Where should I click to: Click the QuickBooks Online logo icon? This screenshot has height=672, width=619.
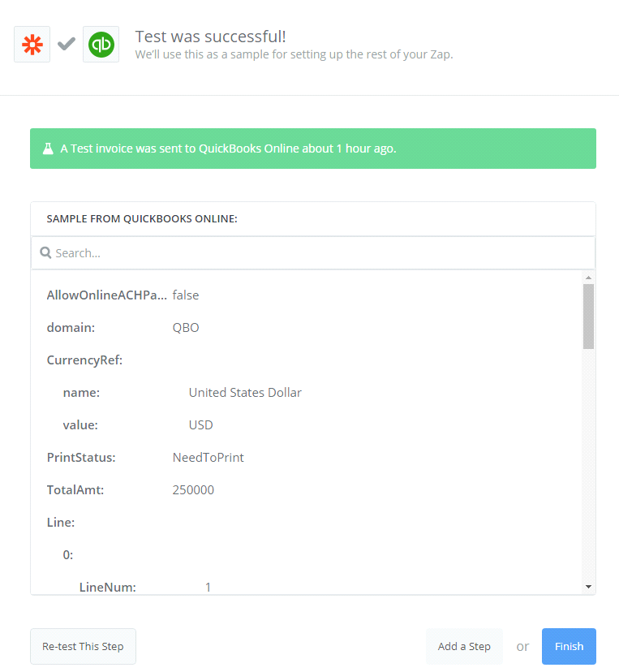pos(101,44)
